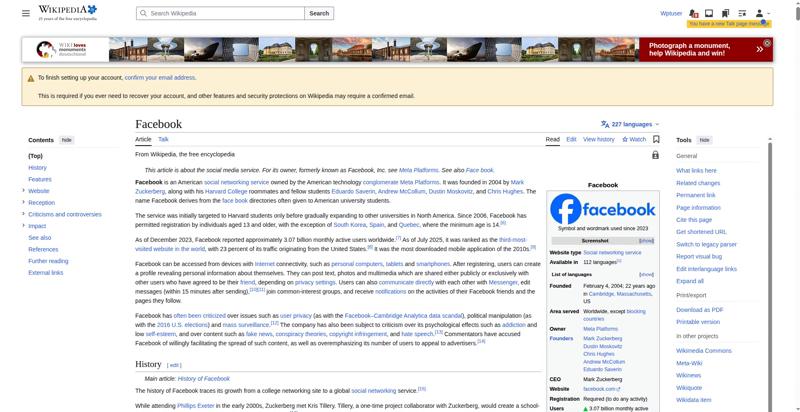The width and height of the screenshot is (800, 412).
Task: Click Get shortened URL
Action: (x=702, y=232)
